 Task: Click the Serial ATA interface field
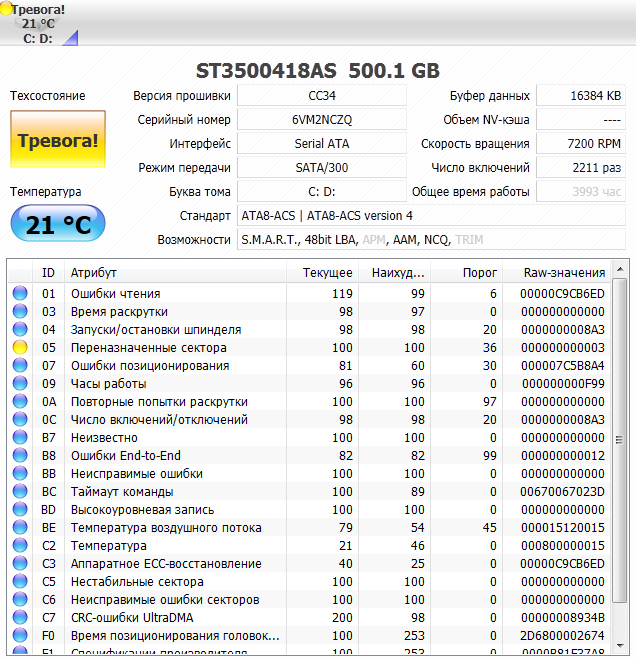point(322,144)
